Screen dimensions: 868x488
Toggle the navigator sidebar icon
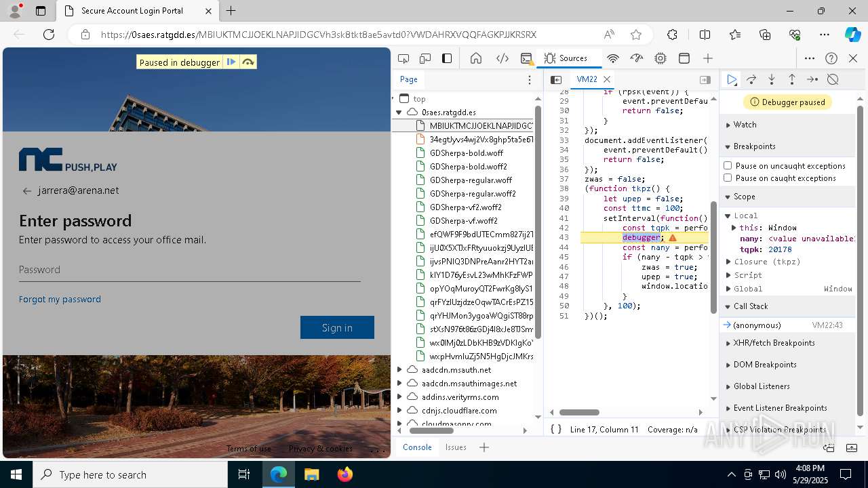(x=556, y=80)
